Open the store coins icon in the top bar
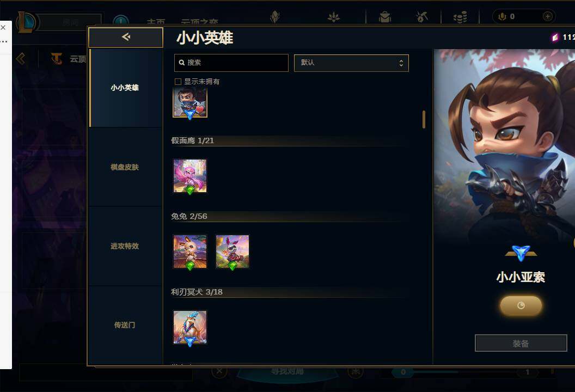Screen dimensions: 575x392 (x=460, y=16)
